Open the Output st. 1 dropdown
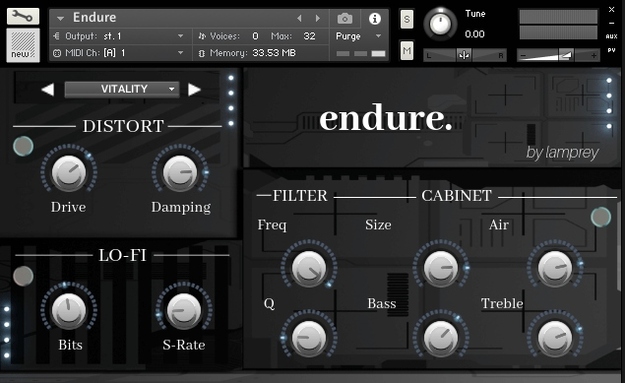The height and width of the screenshot is (383, 625). (x=180, y=36)
